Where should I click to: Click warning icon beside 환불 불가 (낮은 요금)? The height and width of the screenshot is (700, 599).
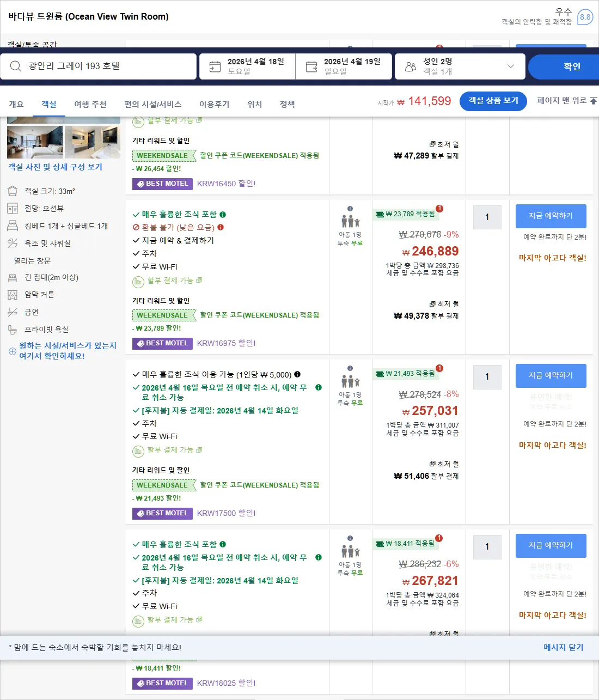(x=221, y=227)
